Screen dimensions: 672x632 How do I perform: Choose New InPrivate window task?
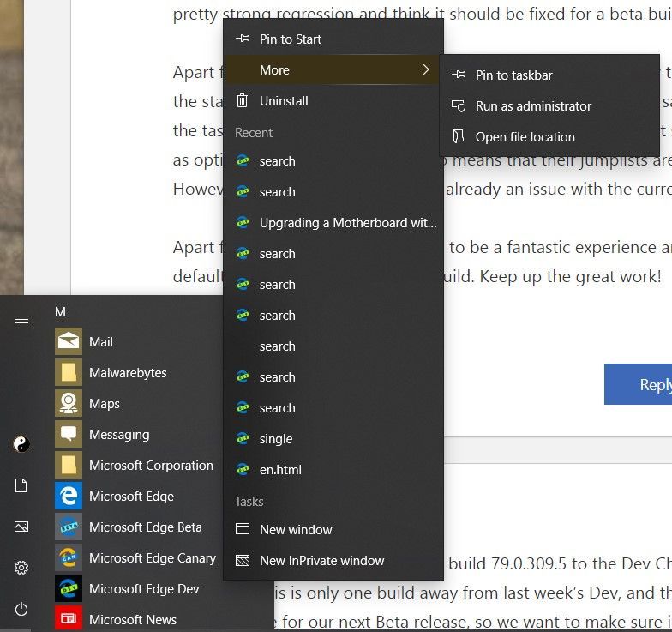[333, 561]
